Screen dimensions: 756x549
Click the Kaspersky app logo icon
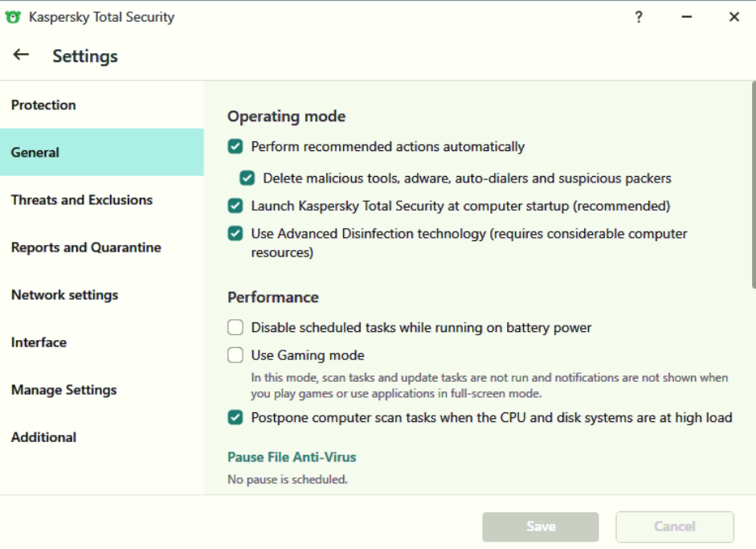coord(13,17)
